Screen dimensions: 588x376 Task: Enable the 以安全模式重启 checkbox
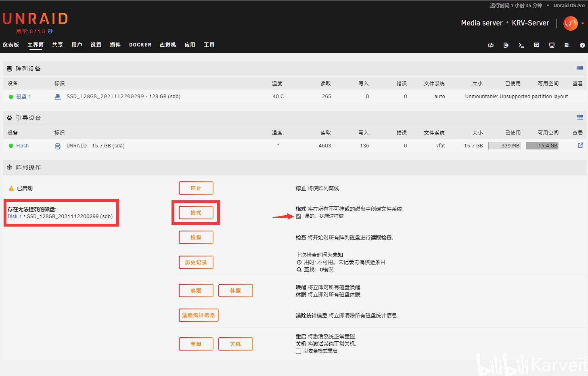298,351
